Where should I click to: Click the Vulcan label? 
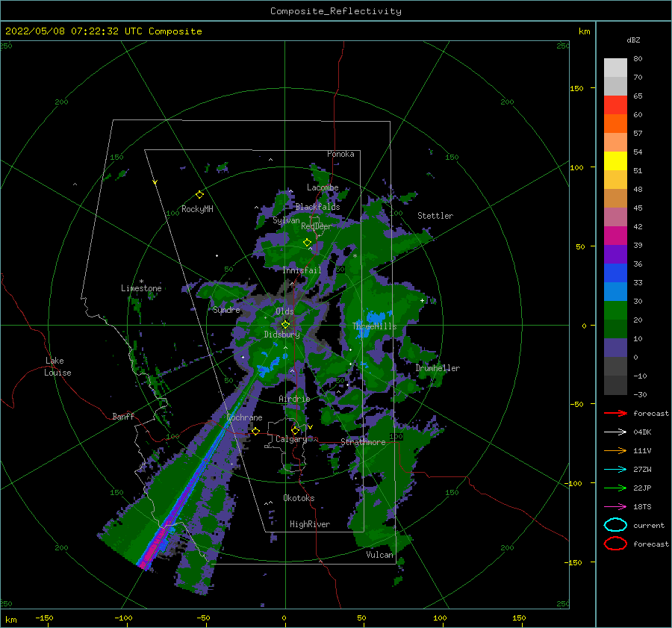[x=379, y=555]
